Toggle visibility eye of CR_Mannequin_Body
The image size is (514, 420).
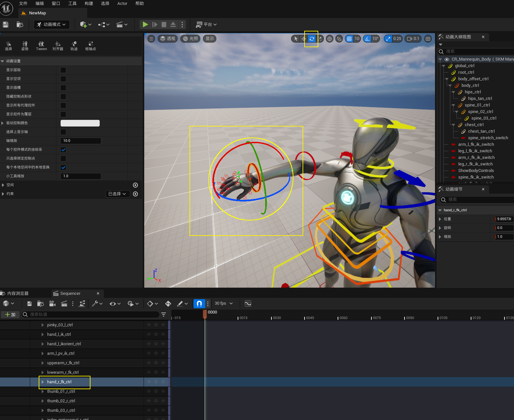(x=446, y=59)
